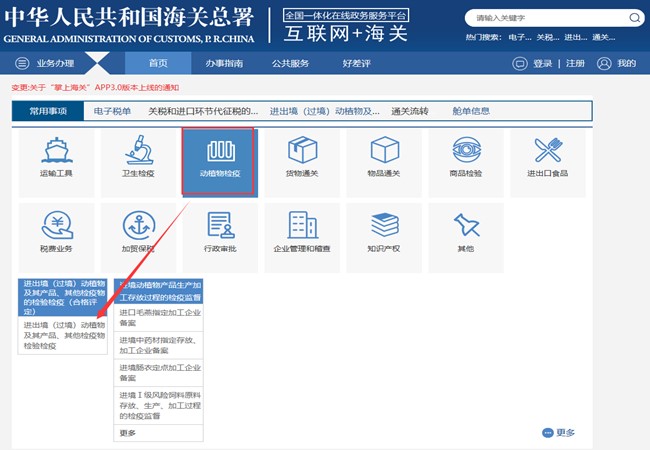The width and height of the screenshot is (650, 450).
Task: Select 进出境动植物及其产品检验检疫 submenu entry
Action: click(63, 336)
